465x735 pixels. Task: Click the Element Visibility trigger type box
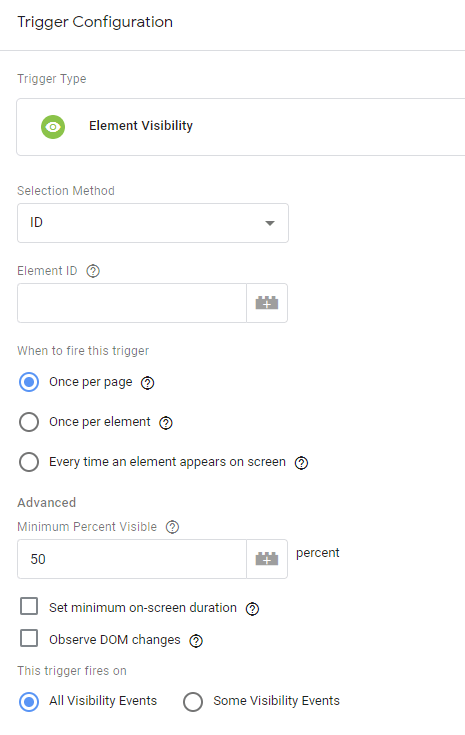coord(241,127)
